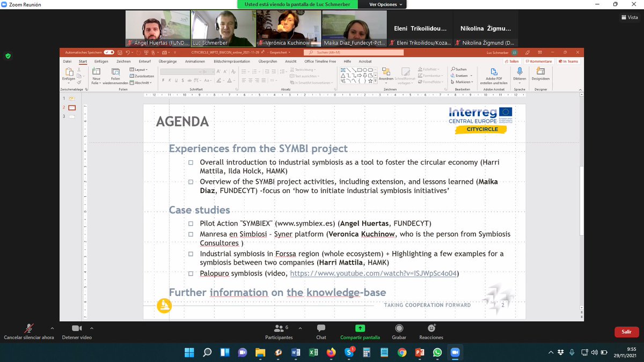The width and height of the screenshot is (644, 362).
Task: Toggle Automatisches Speichern switch
Action: click(109, 53)
